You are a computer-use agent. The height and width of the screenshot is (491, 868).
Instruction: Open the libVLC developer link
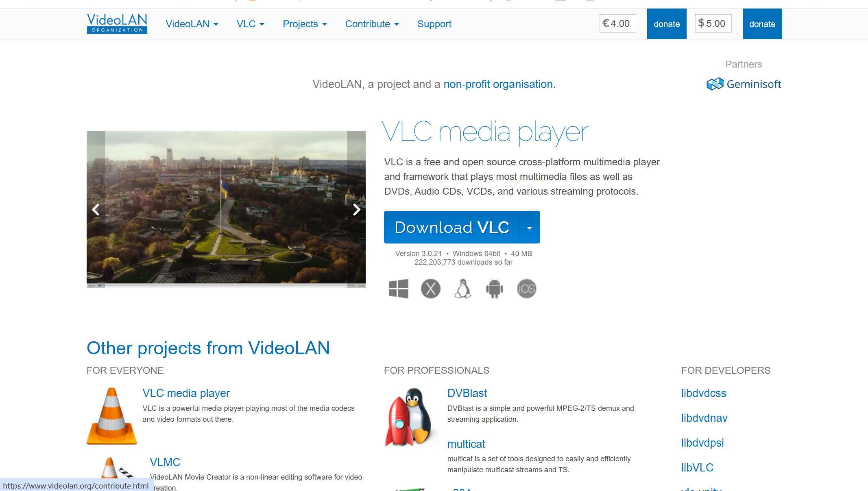pos(697,467)
